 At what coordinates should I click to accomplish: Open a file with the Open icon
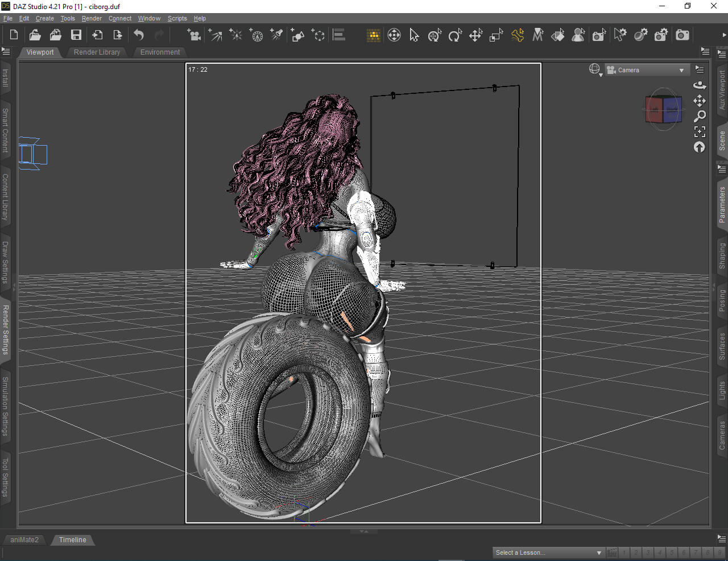tap(35, 35)
